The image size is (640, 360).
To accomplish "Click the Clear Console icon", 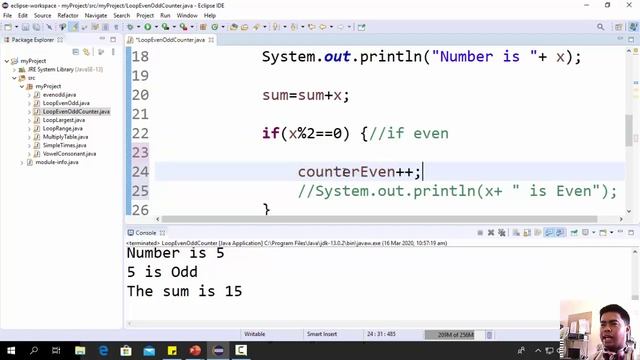I will click(x=516, y=233).
